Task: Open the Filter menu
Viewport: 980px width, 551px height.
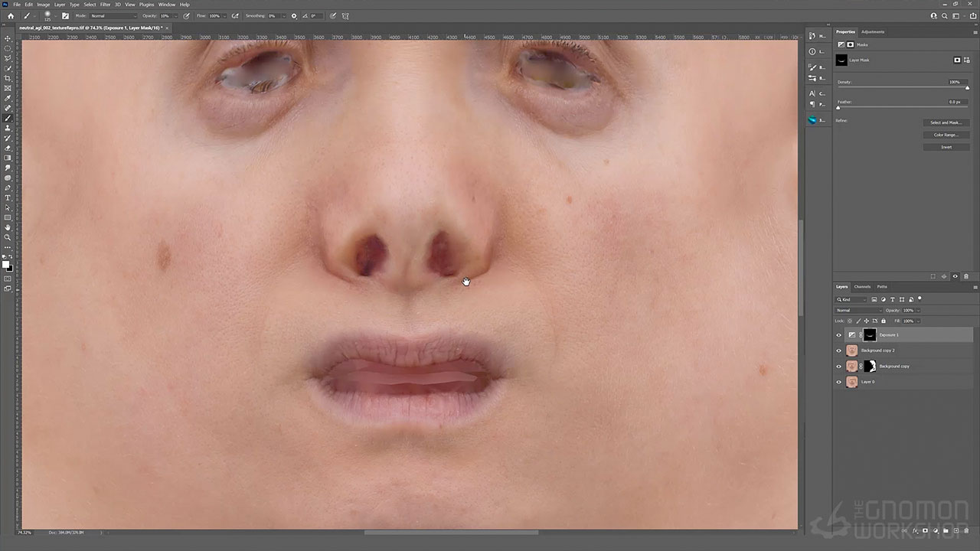Action: pos(106,5)
